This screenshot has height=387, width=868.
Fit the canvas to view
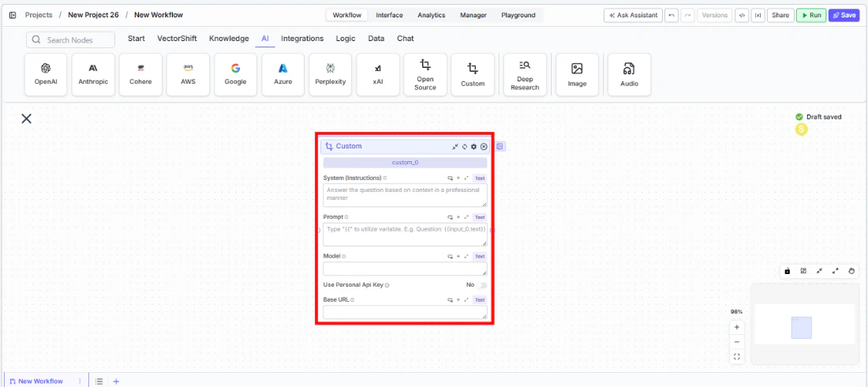(x=737, y=357)
